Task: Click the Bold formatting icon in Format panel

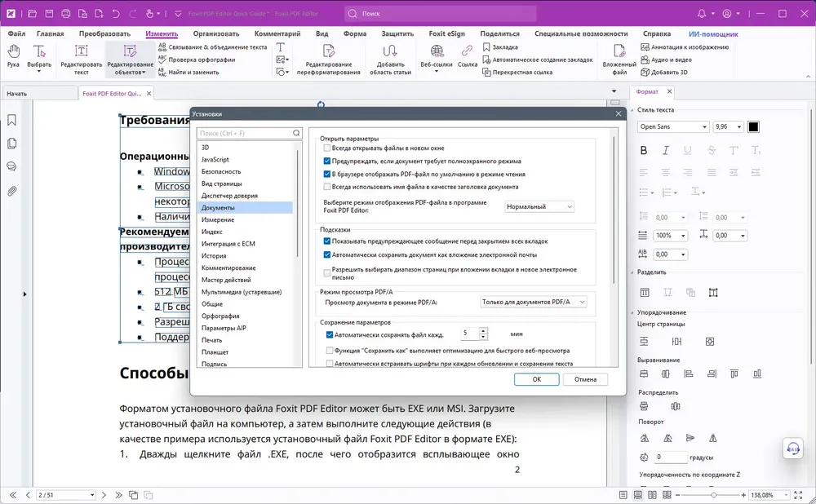Action: coord(644,150)
